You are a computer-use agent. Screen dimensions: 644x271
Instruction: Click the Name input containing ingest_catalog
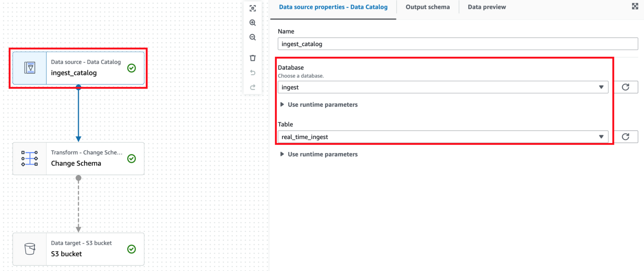(x=458, y=44)
